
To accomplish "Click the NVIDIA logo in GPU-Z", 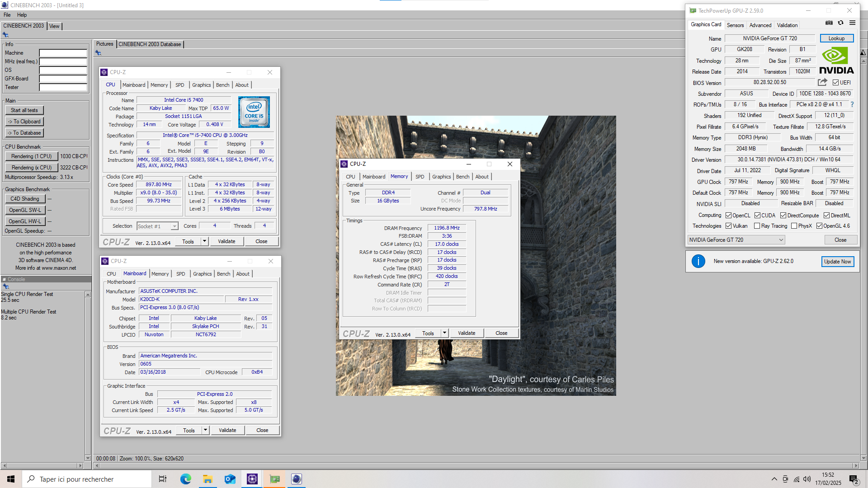I will pyautogui.click(x=836, y=61).
